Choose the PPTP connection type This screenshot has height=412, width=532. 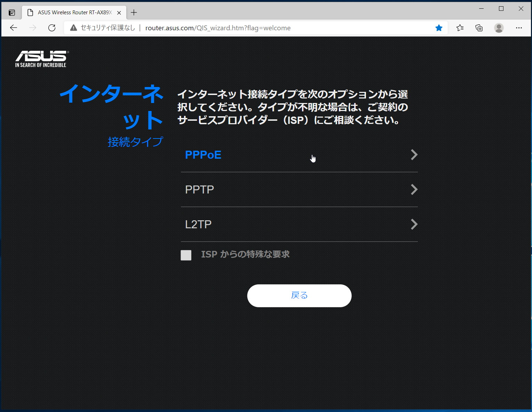pyautogui.click(x=299, y=190)
